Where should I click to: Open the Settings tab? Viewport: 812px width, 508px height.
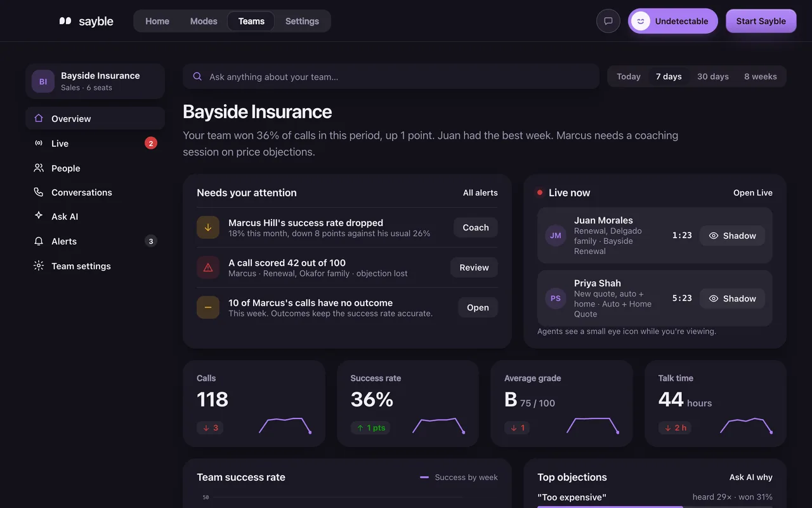click(x=302, y=21)
